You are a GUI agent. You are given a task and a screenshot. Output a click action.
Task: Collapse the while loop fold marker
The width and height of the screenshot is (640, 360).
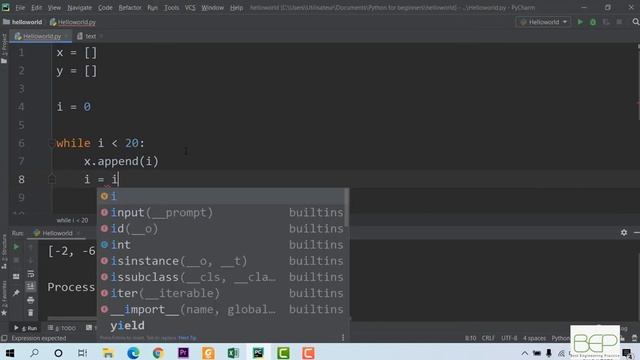(52, 143)
